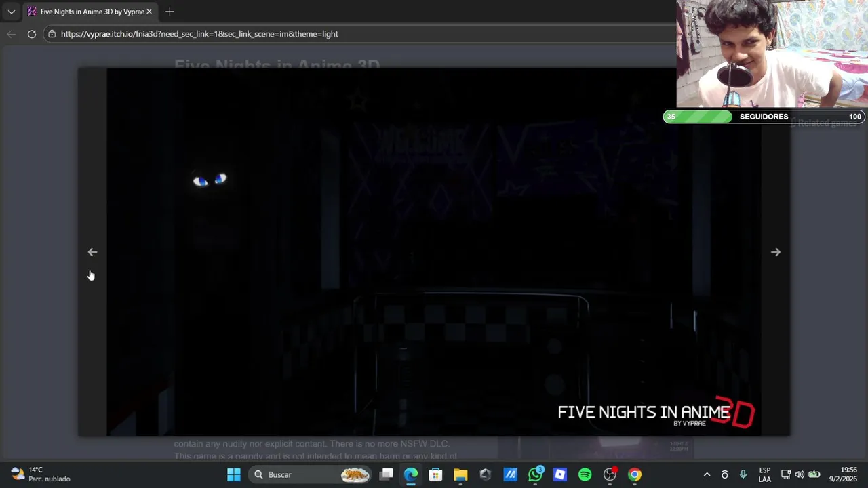Open the weather widget showing 14°C
Viewport: 868px width, 488px height.
pyautogui.click(x=41, y=474)
